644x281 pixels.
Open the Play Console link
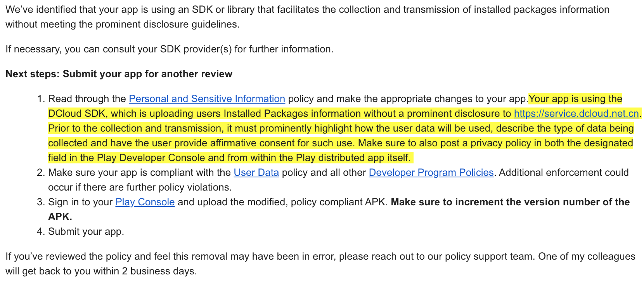145,202
